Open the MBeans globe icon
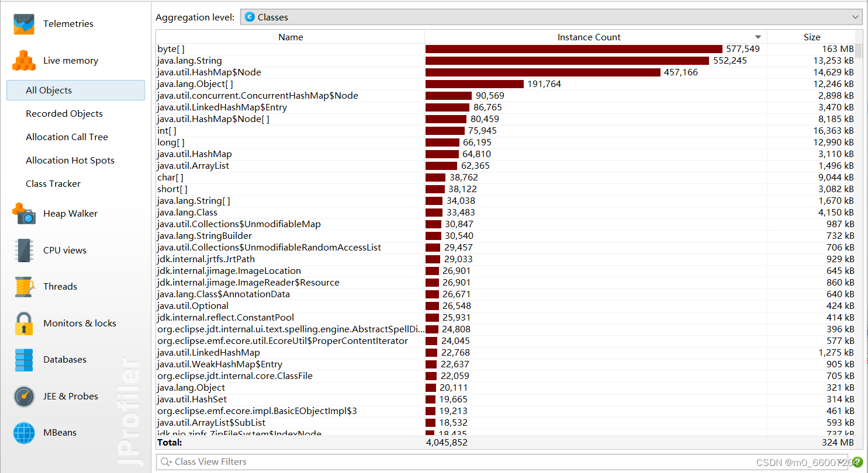The width and height of the screenshot is (868, 473). point(25,433)
